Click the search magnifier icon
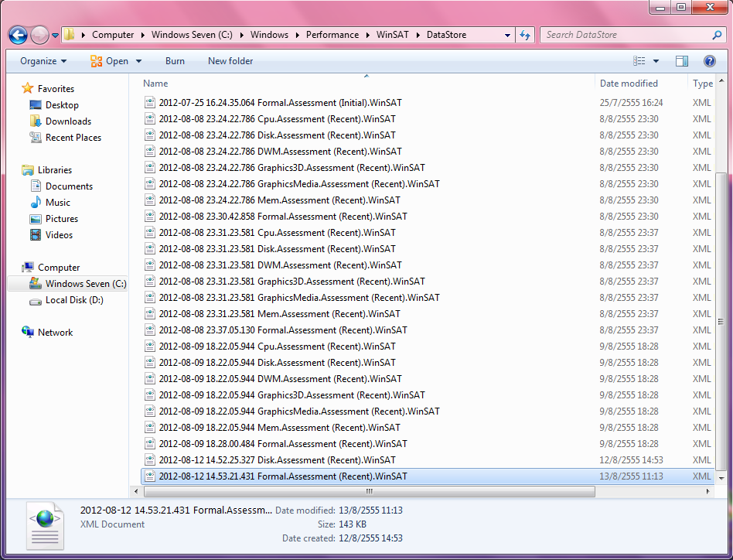 click(x=717, y=35)
